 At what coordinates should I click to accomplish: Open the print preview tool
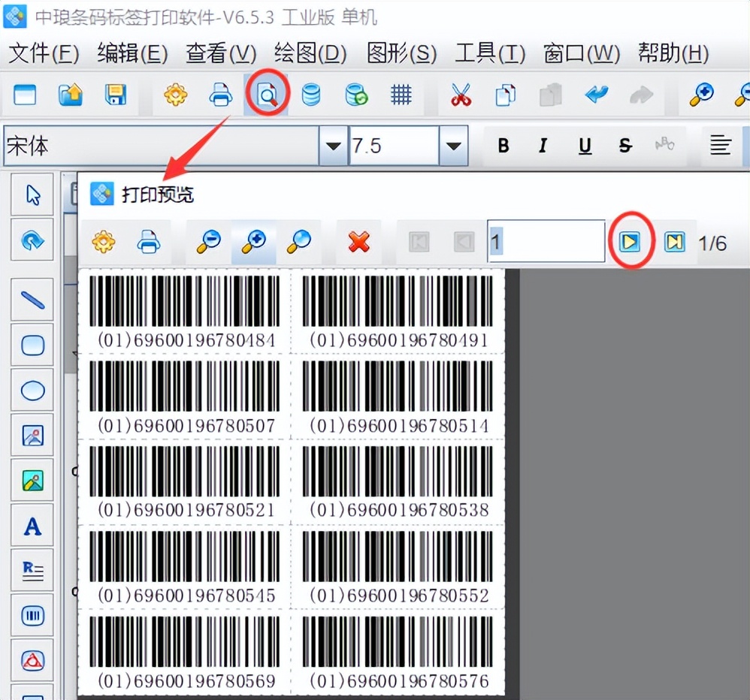click(x=267, y=95)
